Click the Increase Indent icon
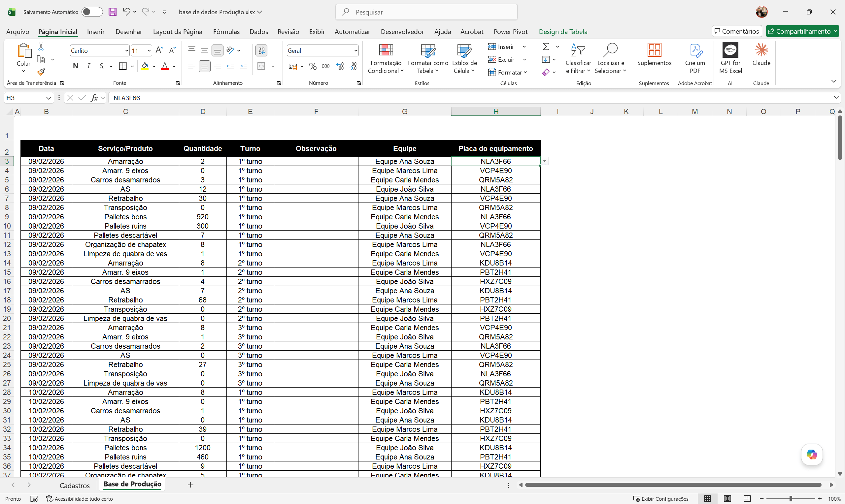 coord(243,66)
